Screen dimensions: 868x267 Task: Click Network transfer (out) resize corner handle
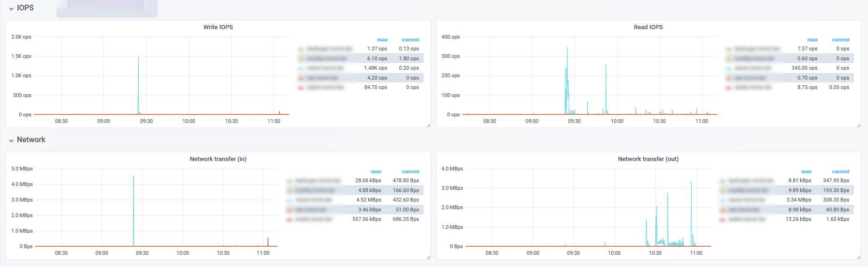858,257
